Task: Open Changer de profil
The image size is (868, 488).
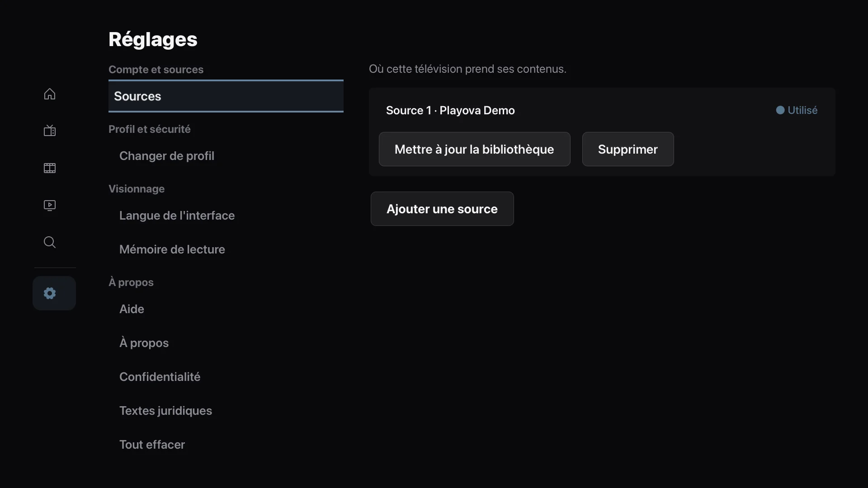Action: pyautogui.click(x=226, y=156)
